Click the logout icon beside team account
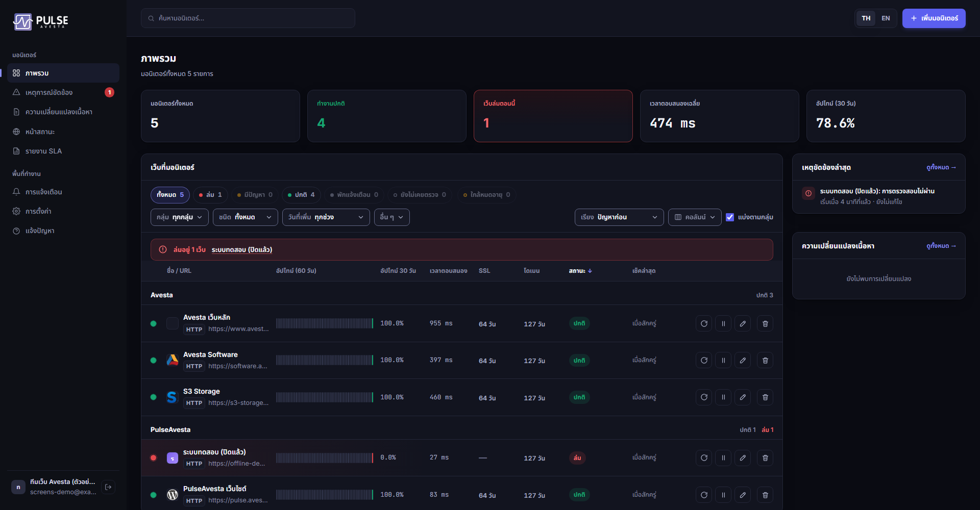 [x=108, y=487]
